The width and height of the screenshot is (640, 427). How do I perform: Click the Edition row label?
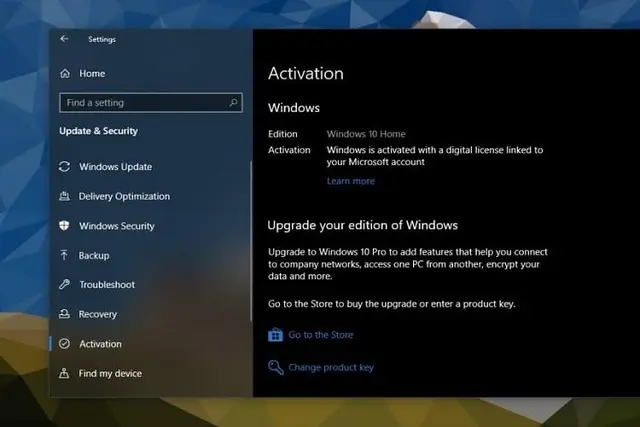tap(282, 134)
